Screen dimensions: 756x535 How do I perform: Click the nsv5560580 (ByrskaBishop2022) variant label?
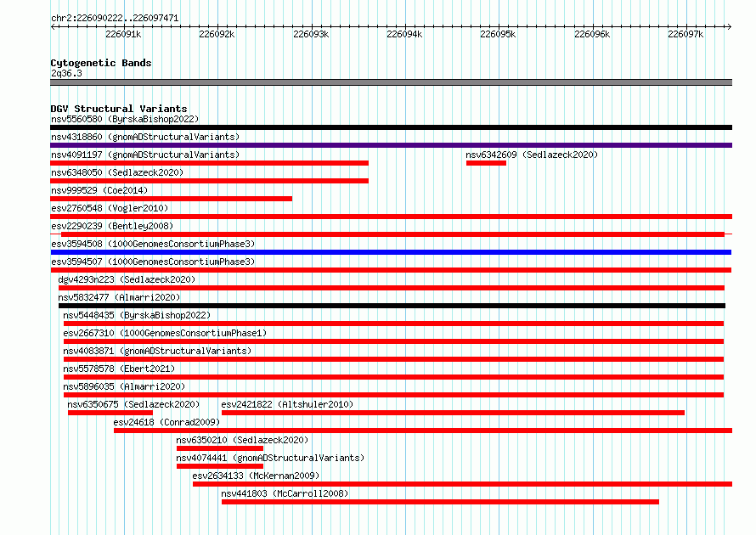(125, 119)
